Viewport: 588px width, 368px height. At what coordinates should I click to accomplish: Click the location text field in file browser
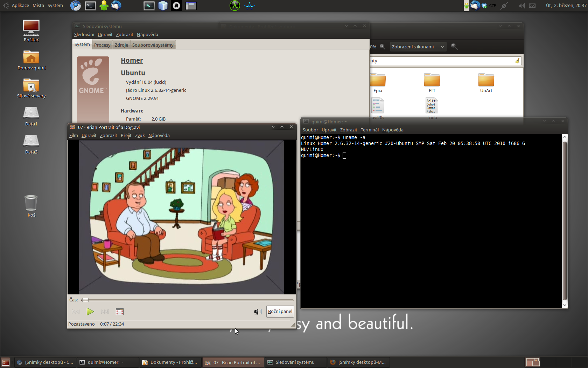click(446, 61)
